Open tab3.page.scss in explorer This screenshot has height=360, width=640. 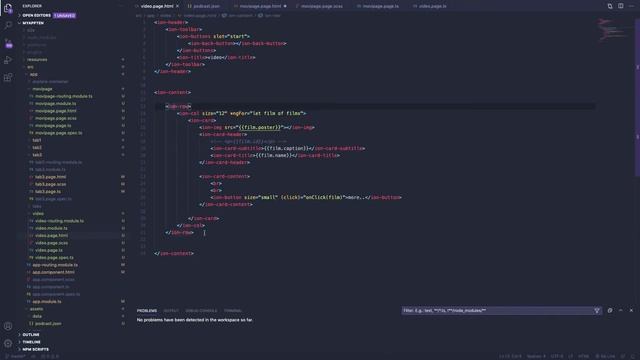[x=51, y=184]
